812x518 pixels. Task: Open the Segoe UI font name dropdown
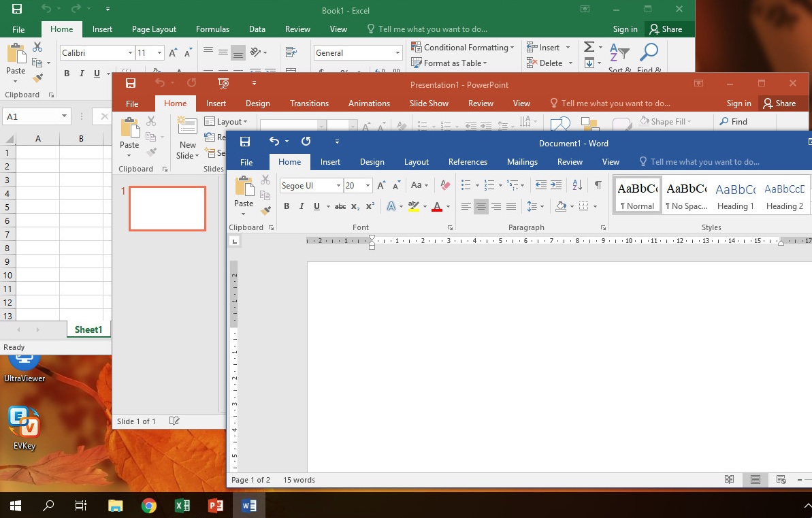point(338,185)
